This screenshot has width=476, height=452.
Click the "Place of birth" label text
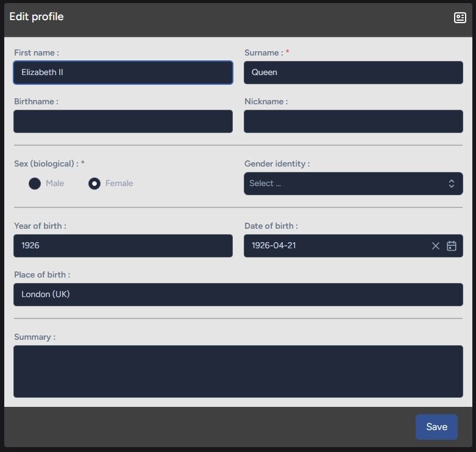click(x=41, y=274)
